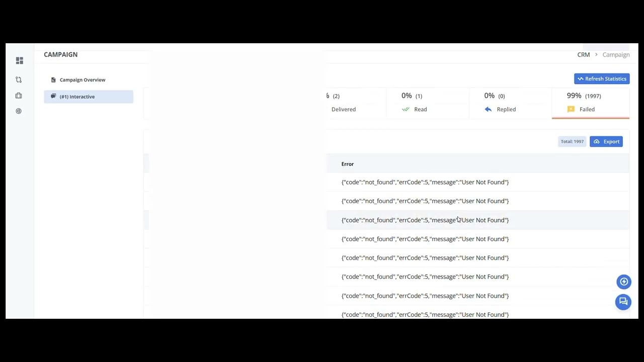Click the yellow Failed warning icon
This screenshot has height=362, width=644.
point(571,109)
